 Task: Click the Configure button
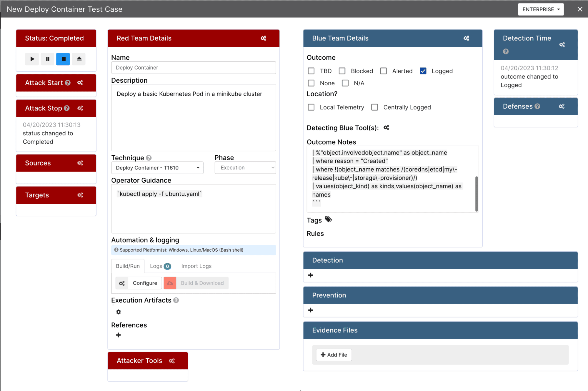click(145, 283)
